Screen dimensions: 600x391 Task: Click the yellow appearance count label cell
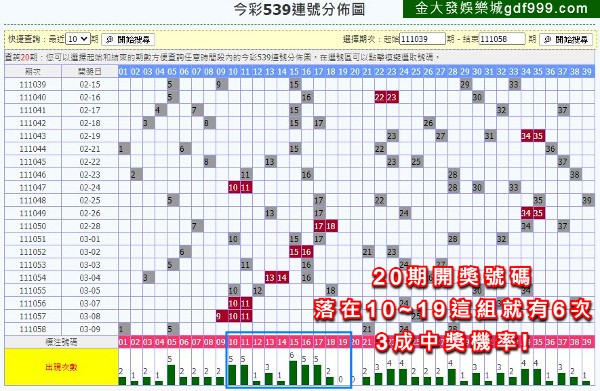click(x=61, y=367)
